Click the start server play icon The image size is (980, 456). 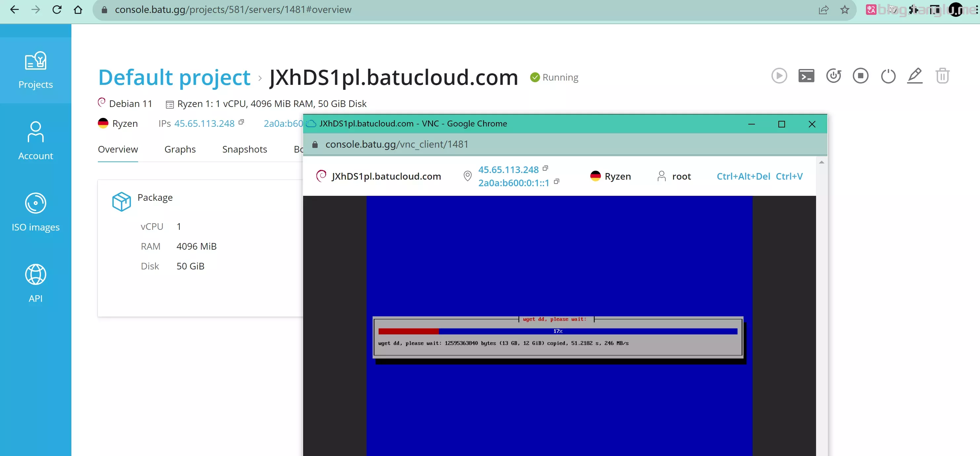coord(779,76)
